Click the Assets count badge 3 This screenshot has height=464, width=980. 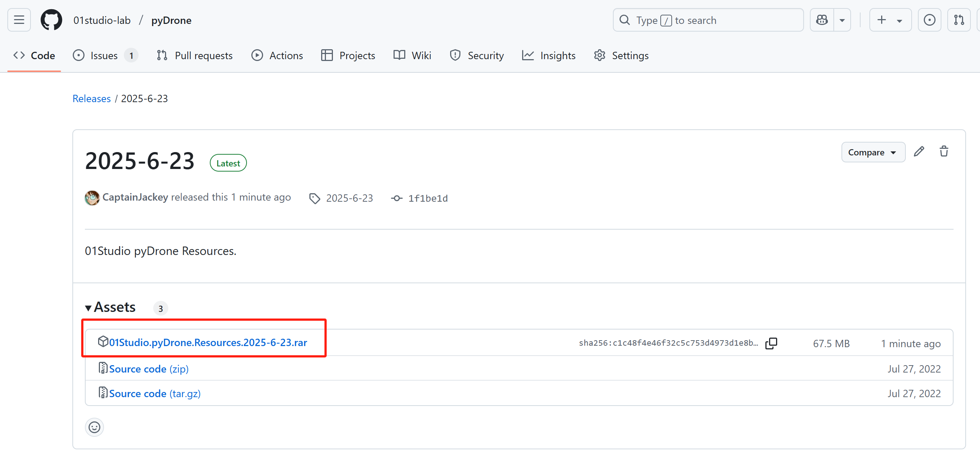pos(161,308)
